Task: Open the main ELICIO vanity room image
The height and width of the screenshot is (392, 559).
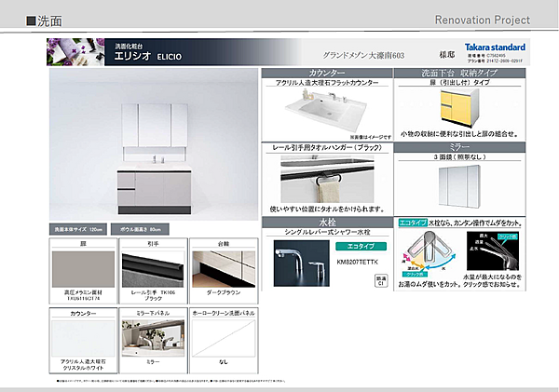Action: point(154,144)
